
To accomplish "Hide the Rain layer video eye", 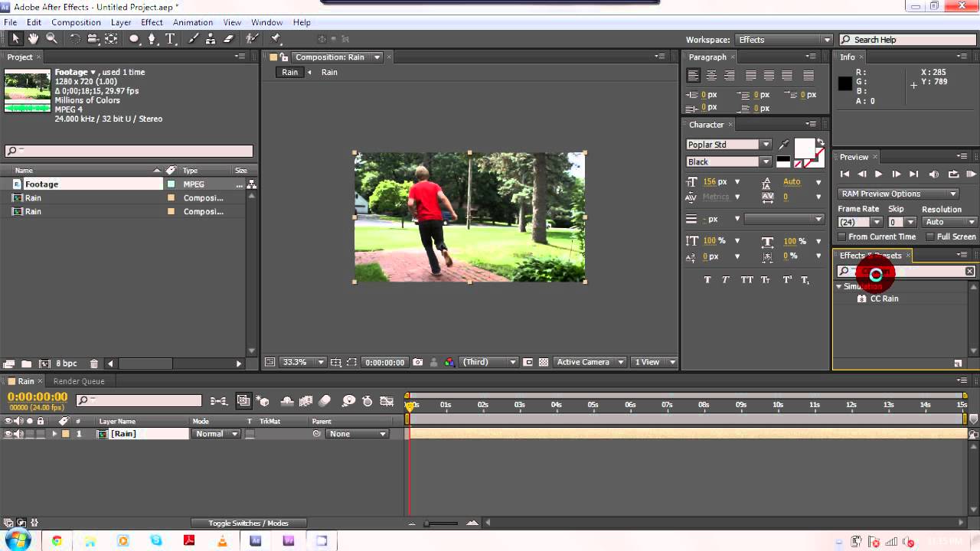I will [8, 434].
